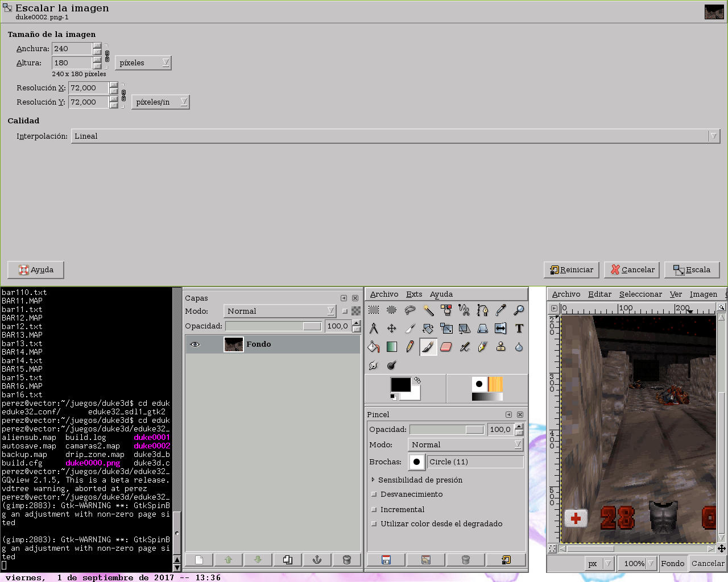Open the brush selector next to Brochas
Viewport: 728px width, 582px height.
(417, 462)
